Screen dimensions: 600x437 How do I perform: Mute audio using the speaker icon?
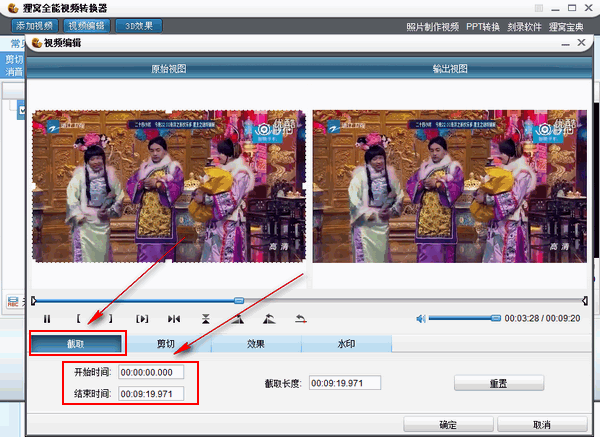(421, 319)
